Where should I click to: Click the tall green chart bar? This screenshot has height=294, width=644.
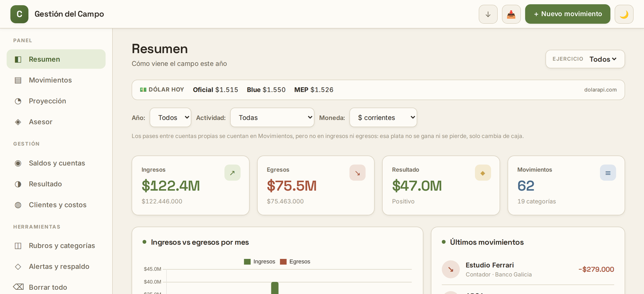point(275,288)
